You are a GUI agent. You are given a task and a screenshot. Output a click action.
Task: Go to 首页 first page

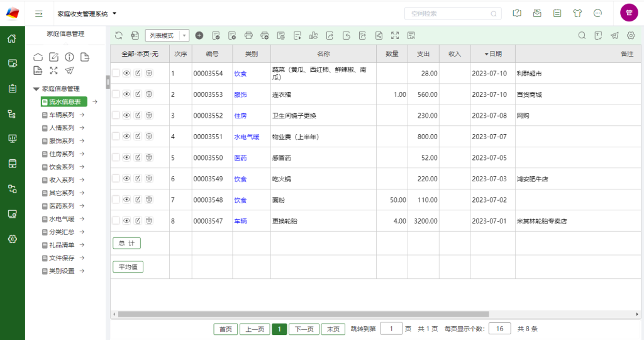pyautogui.click(x=226, y=329)
